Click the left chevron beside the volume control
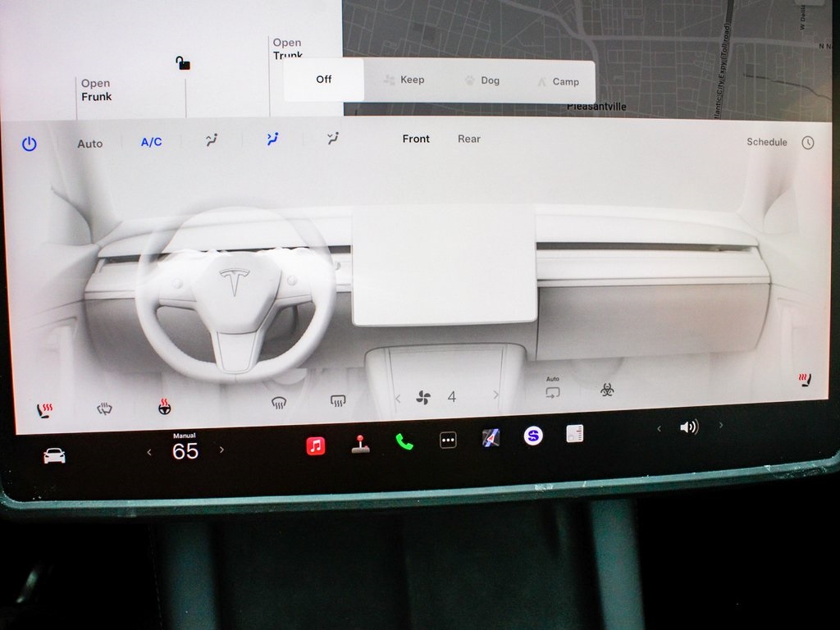Viewport: 840px width, 630px height. pos(658,427)
